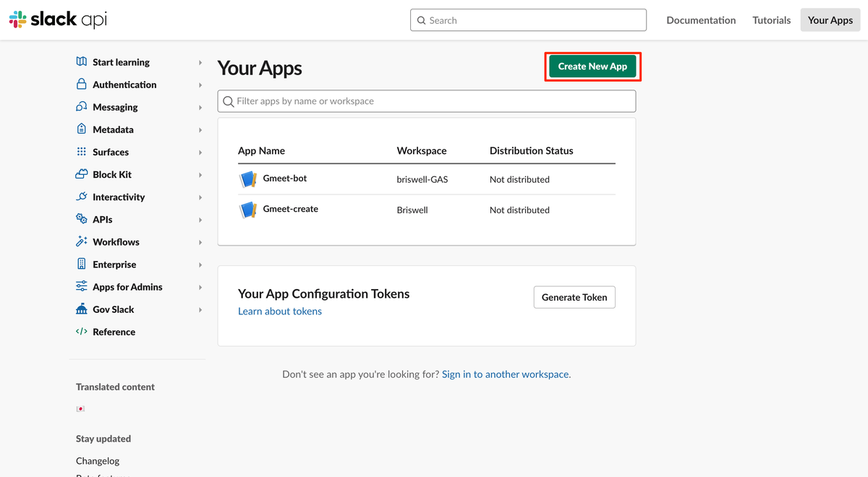Expand the Surfaces section arrow
The width and height of the screenshot is (868, 477).
coord(200,152)
